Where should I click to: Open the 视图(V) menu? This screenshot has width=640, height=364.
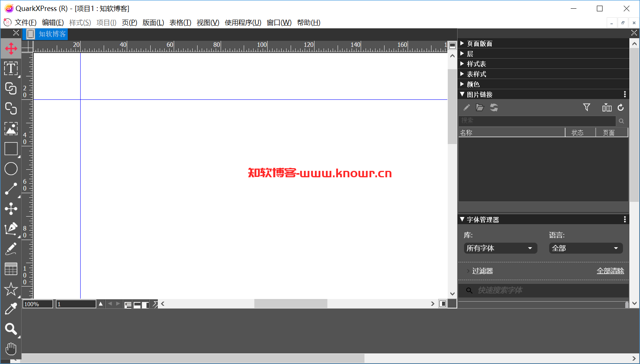coord(208,23)
